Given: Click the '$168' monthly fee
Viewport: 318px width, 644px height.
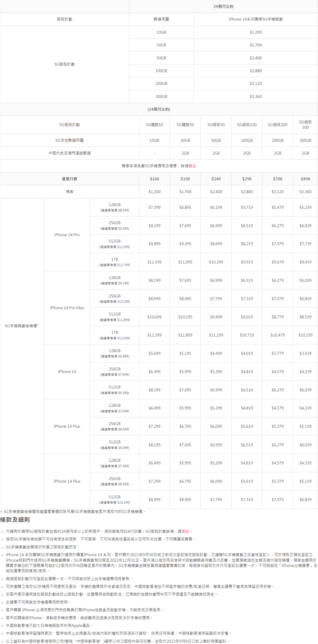Looking at the screenshot, I should (154, 179).
